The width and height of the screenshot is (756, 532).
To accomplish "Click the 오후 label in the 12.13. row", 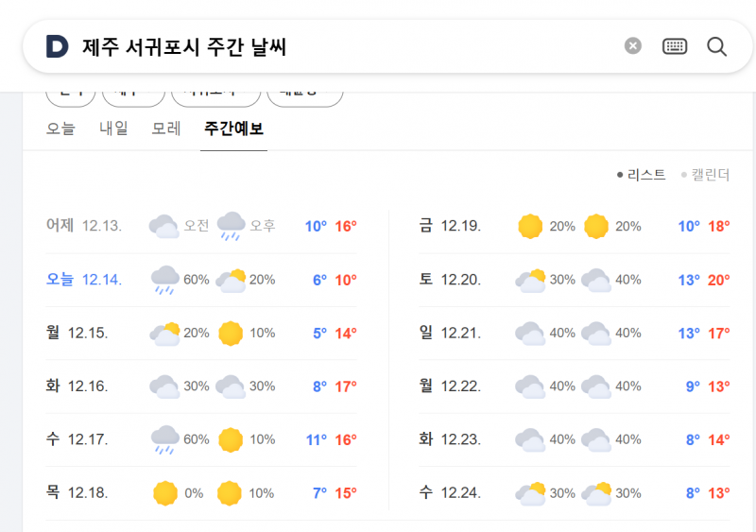I will point(263,226).
